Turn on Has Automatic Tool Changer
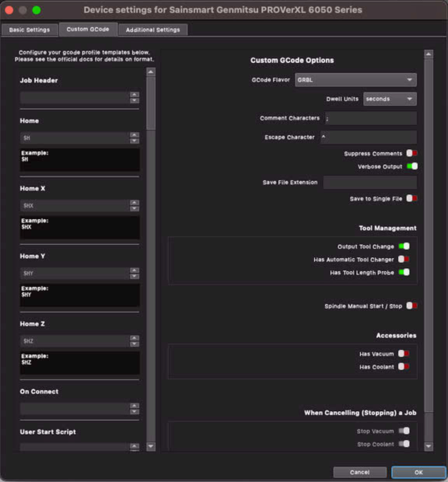The height and width of the screenshot is (482, 448). 404,259
